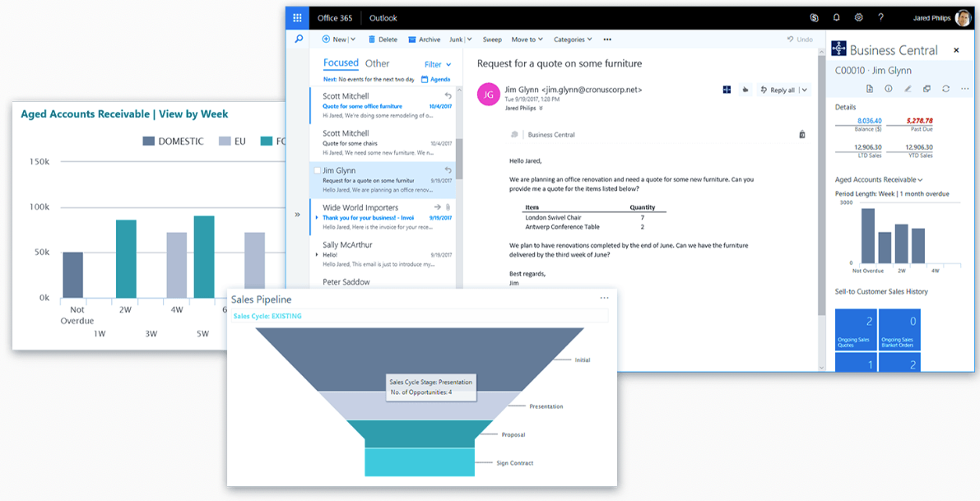Click the Sweep toolbar command

point(492,39)
